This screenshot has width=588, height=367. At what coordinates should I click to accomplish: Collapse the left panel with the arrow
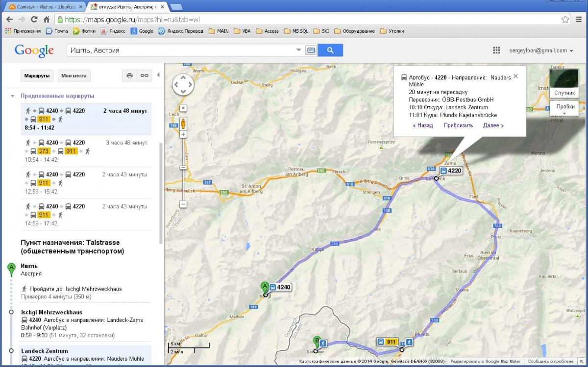pyautogui.click(x=158, y=75)
